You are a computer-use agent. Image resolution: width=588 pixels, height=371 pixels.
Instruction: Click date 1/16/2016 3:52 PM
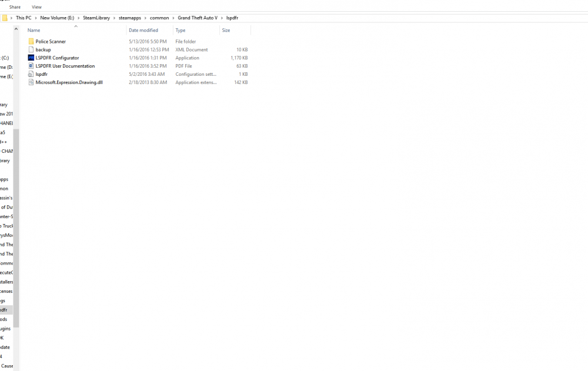148,66
